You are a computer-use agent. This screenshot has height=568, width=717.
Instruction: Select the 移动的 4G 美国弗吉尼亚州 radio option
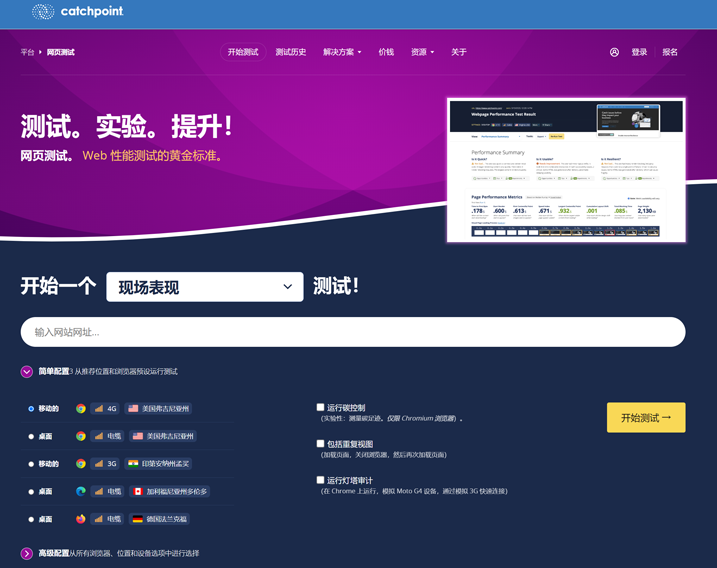click(31, 409)
